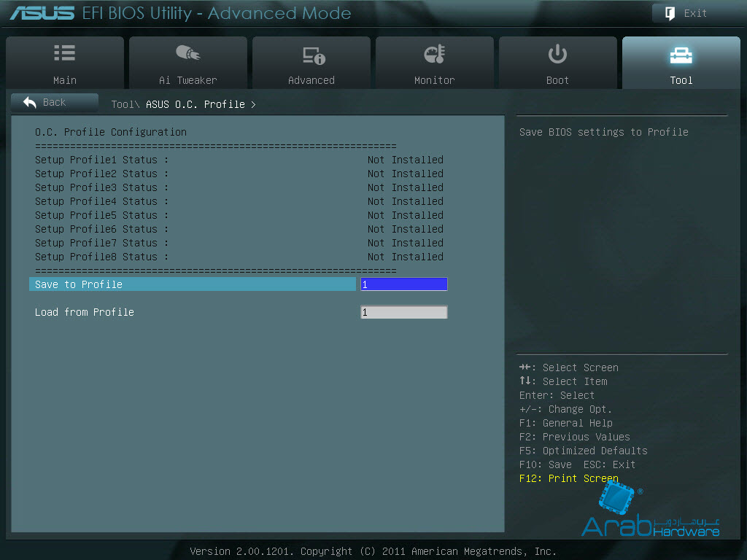Viewport: 747px width, 560px height.
Task: Click the O.C. Profile Configuration heading
Action: pyautogui.click(x=111, y=133)
